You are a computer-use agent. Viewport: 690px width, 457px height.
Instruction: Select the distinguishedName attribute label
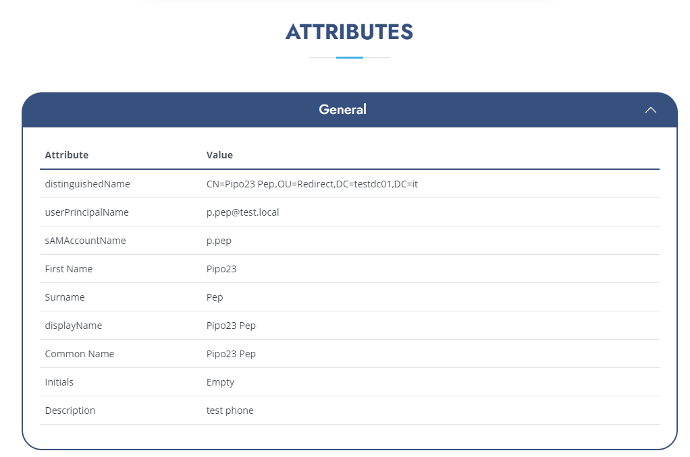(x=87, y=184)
